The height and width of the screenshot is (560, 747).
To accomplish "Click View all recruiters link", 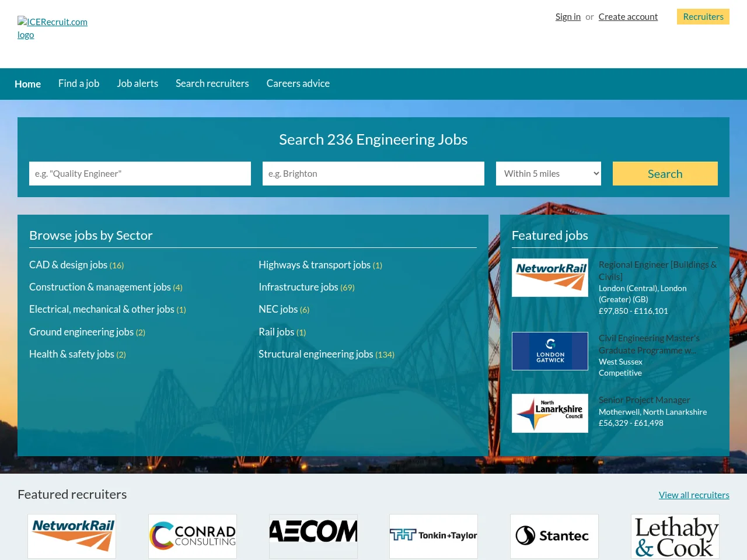I will click(694, 495).
